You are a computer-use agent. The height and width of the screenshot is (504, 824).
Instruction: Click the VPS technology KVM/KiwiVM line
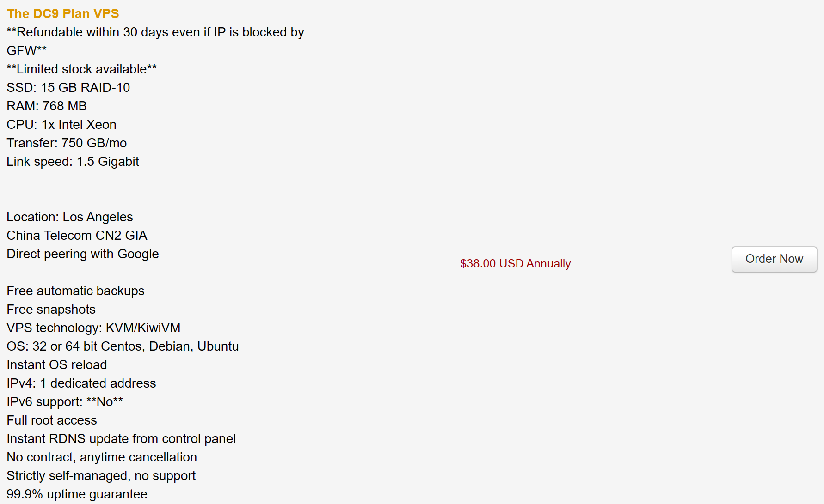[x=93, y=328]
